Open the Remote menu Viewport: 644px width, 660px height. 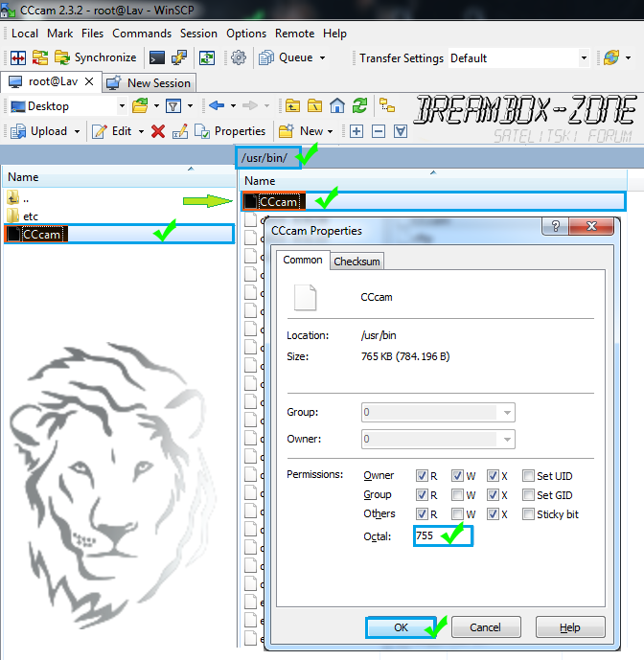pyautogui.click(x=294, y=34)
